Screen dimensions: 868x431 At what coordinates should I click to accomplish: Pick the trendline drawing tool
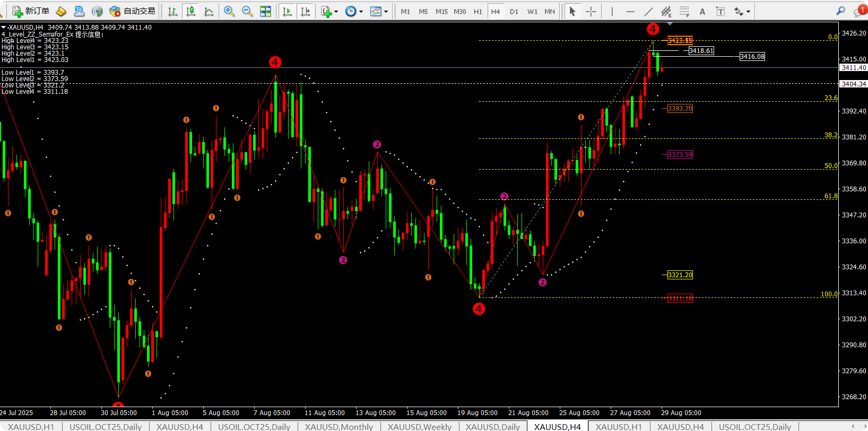coord(648,11)
